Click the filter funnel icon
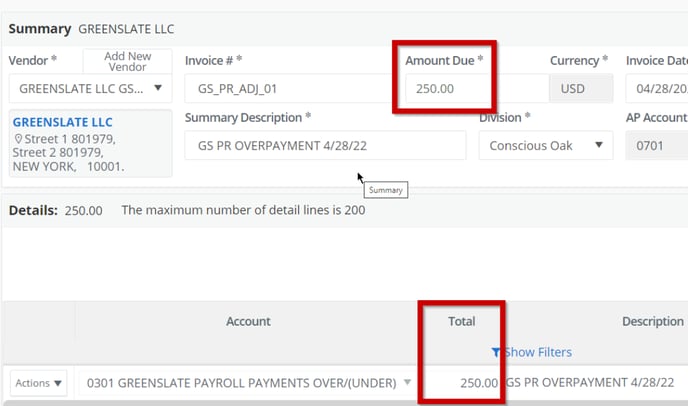 [x=496, y=352]
